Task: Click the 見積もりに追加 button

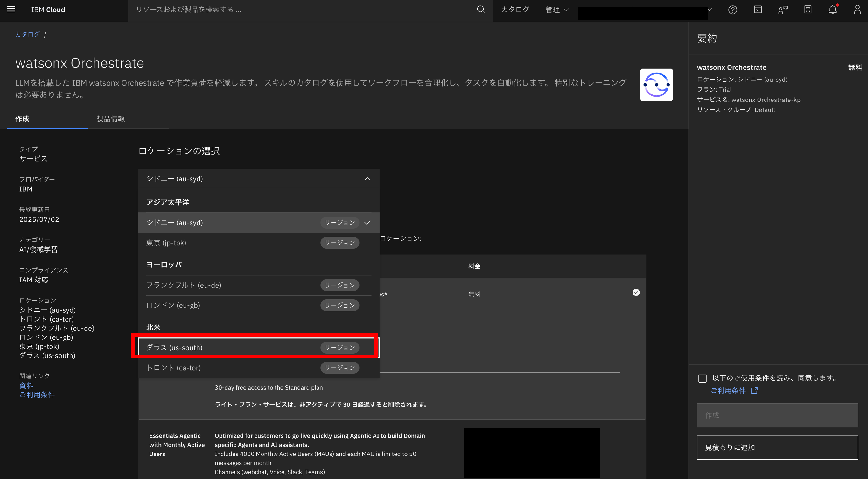Action: point(777,447)
